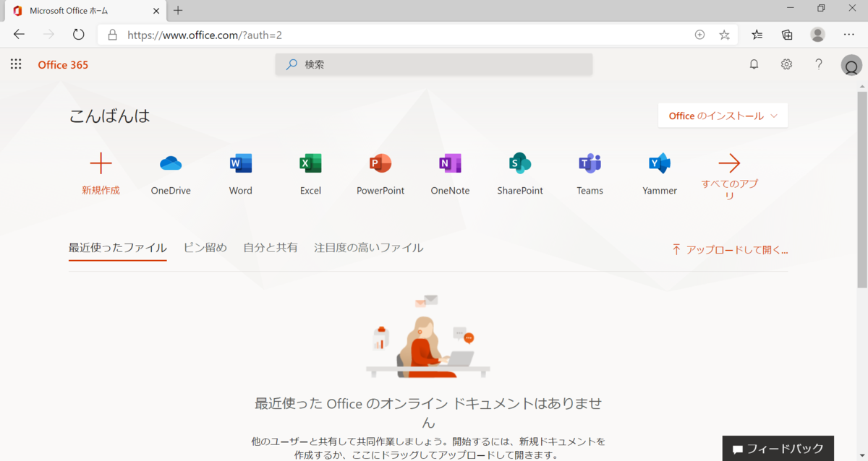Focus the 検索 search box
Screen dimensions: 868x461
click(434, 64)
